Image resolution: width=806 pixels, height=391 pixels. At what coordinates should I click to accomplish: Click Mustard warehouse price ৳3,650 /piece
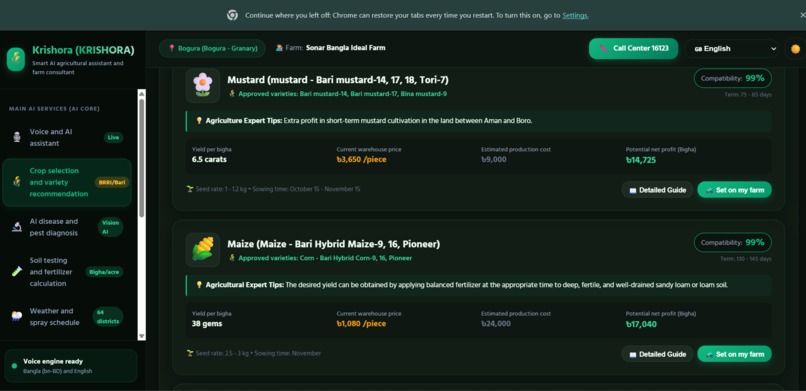click(x=361, y=159)
